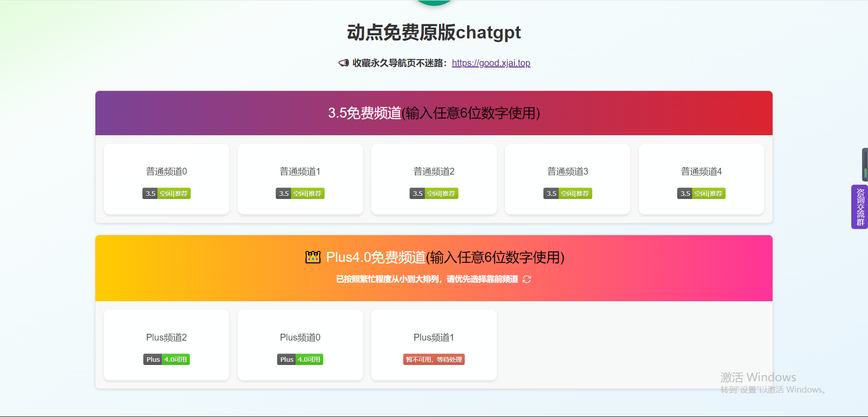Open 普通频道1 card
Viewport: 868px width, 417px height.
[x=300, y=179]
